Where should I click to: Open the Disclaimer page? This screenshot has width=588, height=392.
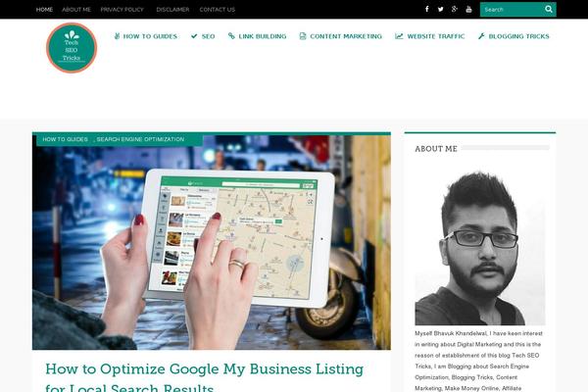172,10
